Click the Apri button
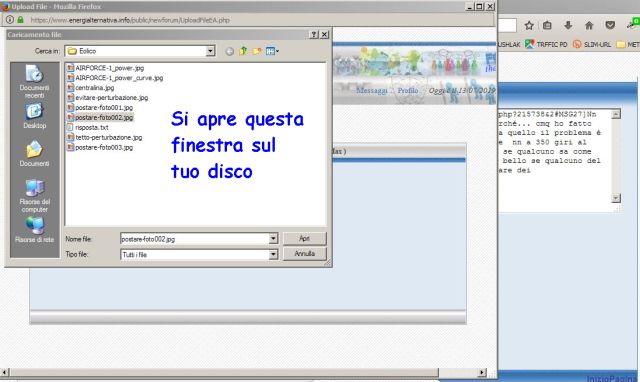The image size is (640, 382). pyautogui.click(x=304, y=238)
